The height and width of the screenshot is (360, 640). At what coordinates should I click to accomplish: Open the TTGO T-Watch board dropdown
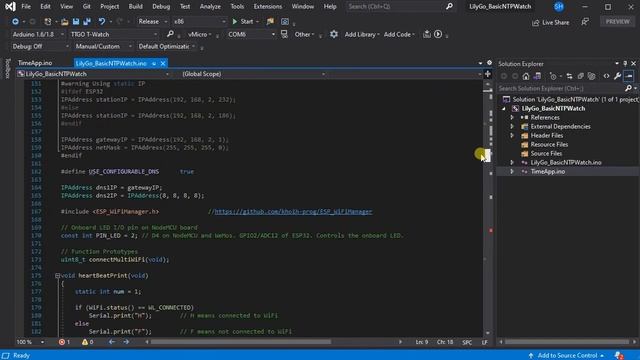[113, 34]
